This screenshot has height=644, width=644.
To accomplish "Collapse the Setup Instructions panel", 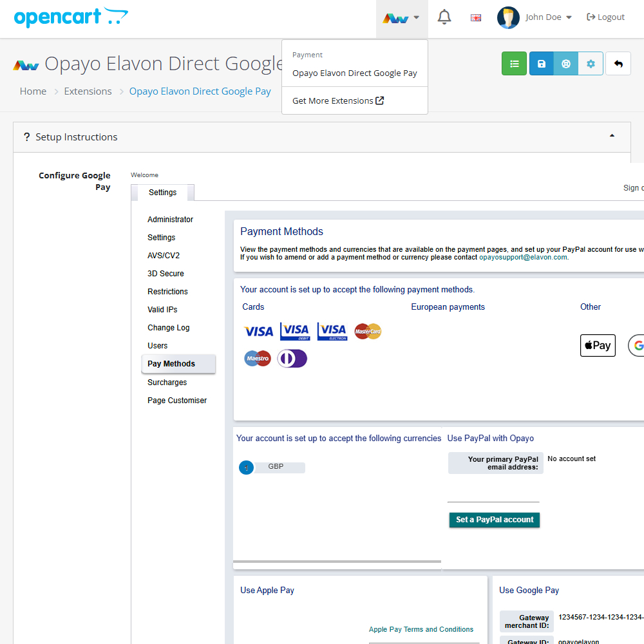I will pos(611,136).
